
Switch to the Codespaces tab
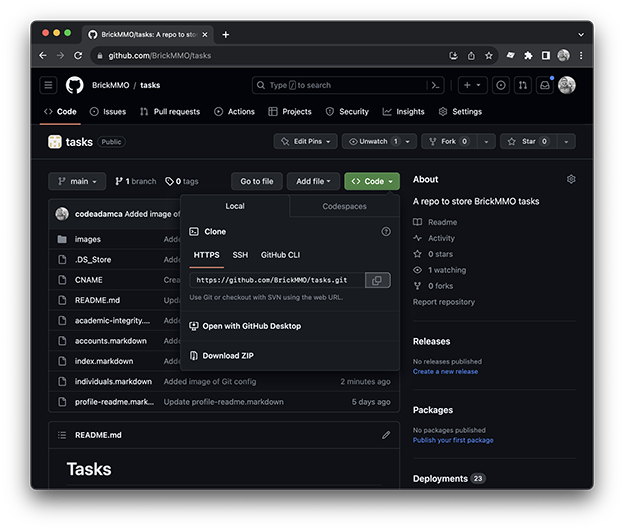pos(344,206)
